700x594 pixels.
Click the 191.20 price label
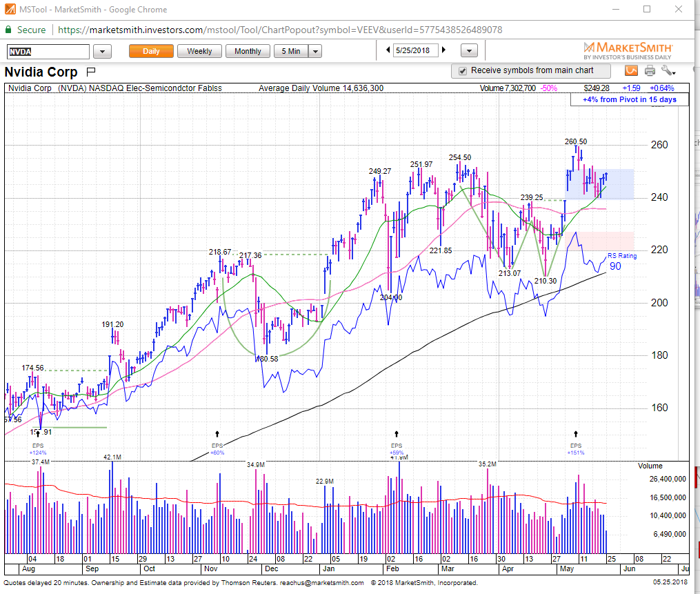pos(112,324)
